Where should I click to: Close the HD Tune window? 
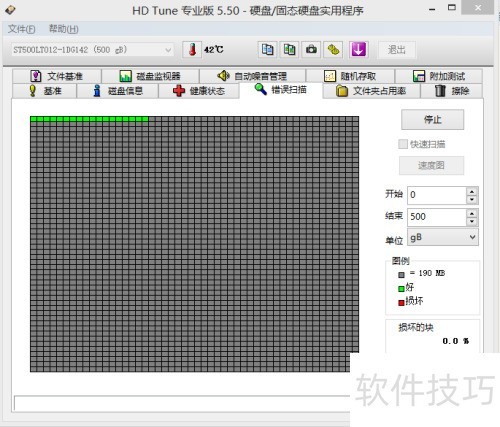478,8
